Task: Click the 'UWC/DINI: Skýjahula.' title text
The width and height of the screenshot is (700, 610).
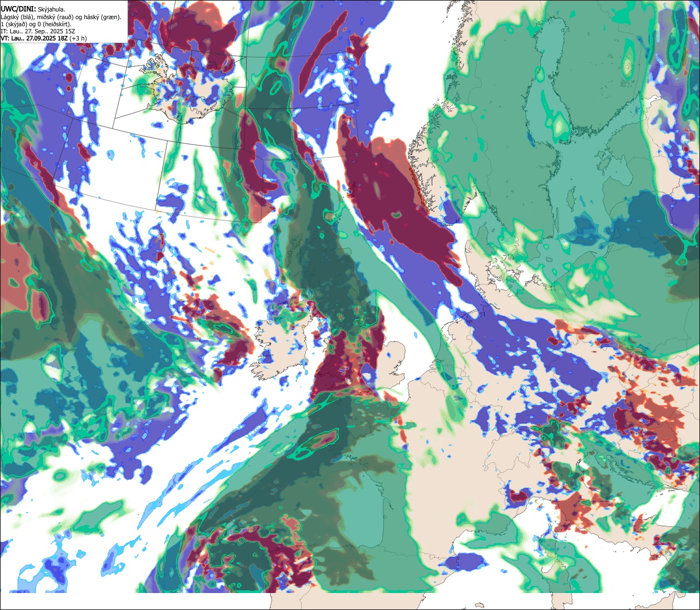Action: (33, 9)
